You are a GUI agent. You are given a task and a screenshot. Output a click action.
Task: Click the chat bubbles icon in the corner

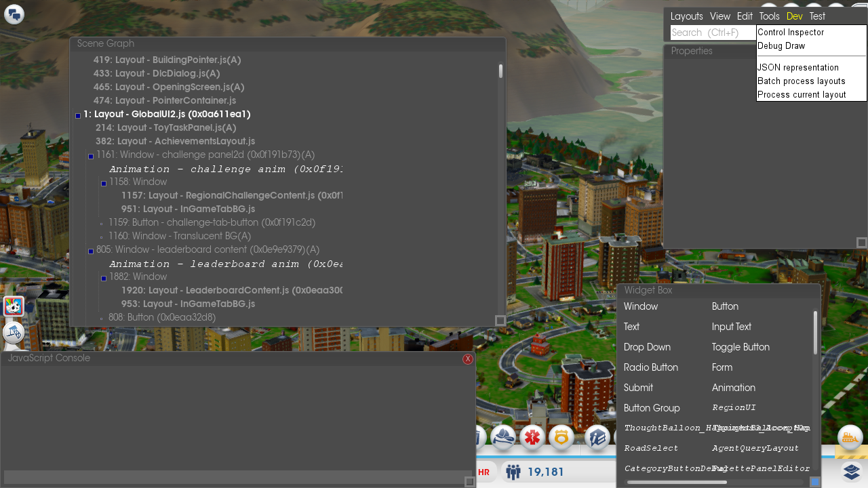coord(14,14)
